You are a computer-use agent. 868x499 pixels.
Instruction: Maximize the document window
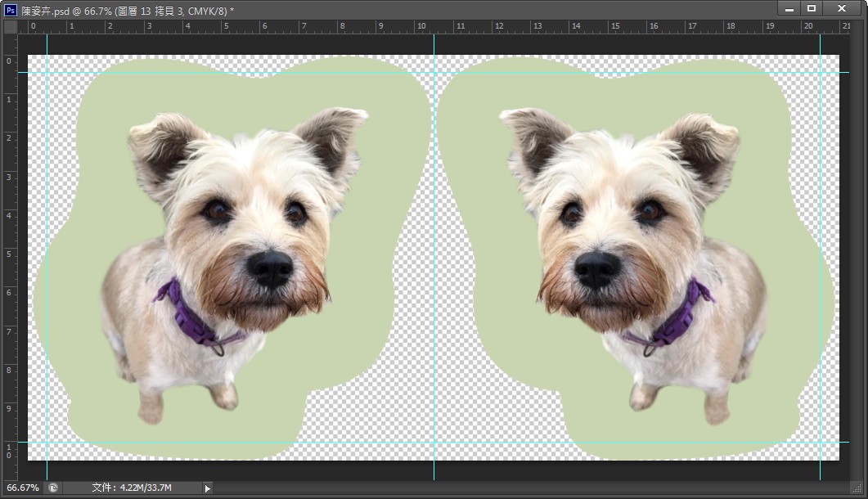tap(812, 8)
